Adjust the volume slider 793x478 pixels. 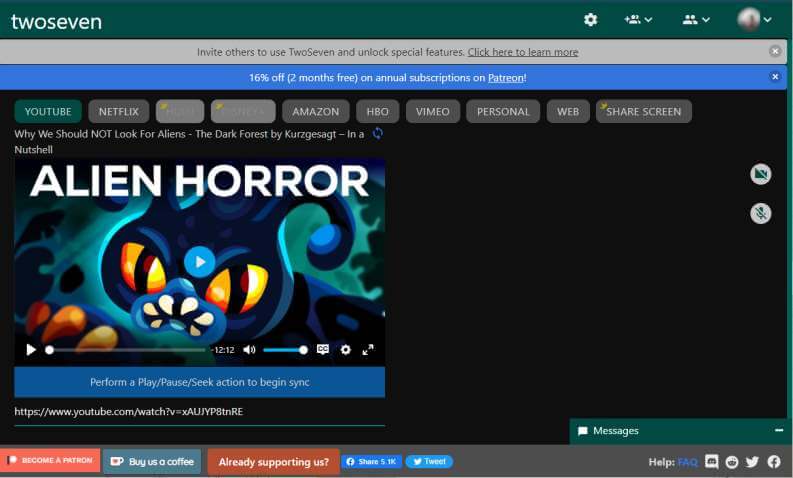click(285, 350)
